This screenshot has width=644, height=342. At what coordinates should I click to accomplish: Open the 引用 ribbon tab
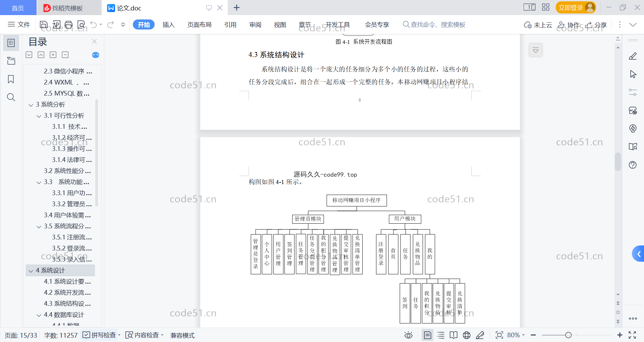tap(230, 24)
